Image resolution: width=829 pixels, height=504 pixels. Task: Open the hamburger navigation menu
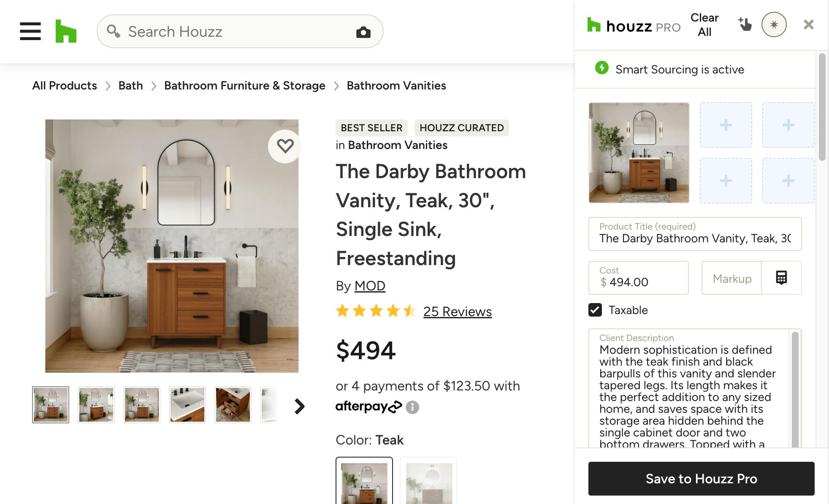point(30,31)
